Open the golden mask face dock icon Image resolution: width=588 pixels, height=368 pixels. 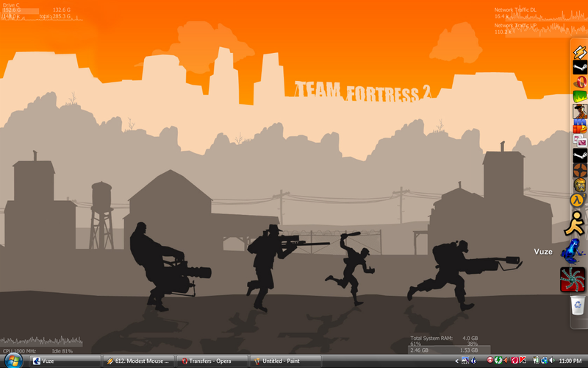(x=580, y=185)
